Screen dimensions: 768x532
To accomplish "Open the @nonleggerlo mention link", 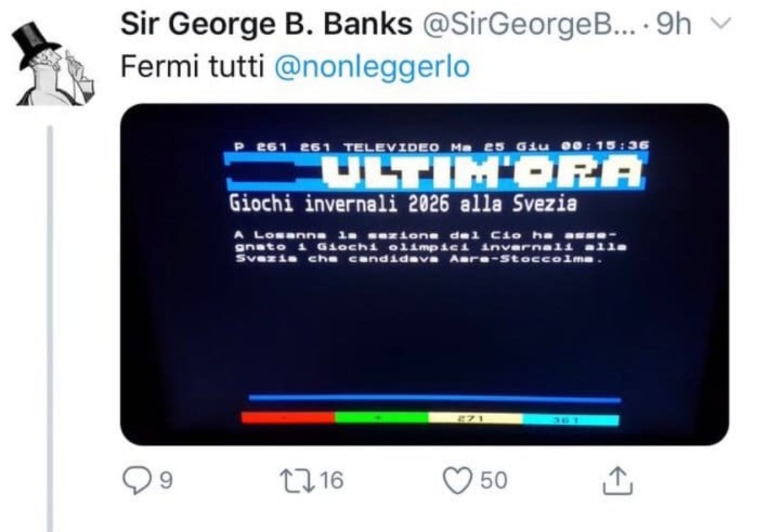I will 372,67.
